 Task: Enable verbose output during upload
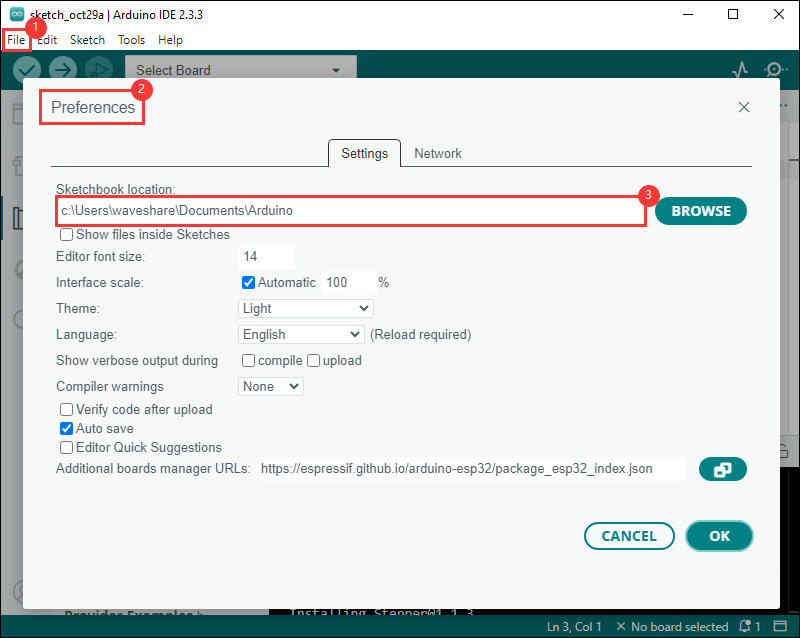point(313,361)
